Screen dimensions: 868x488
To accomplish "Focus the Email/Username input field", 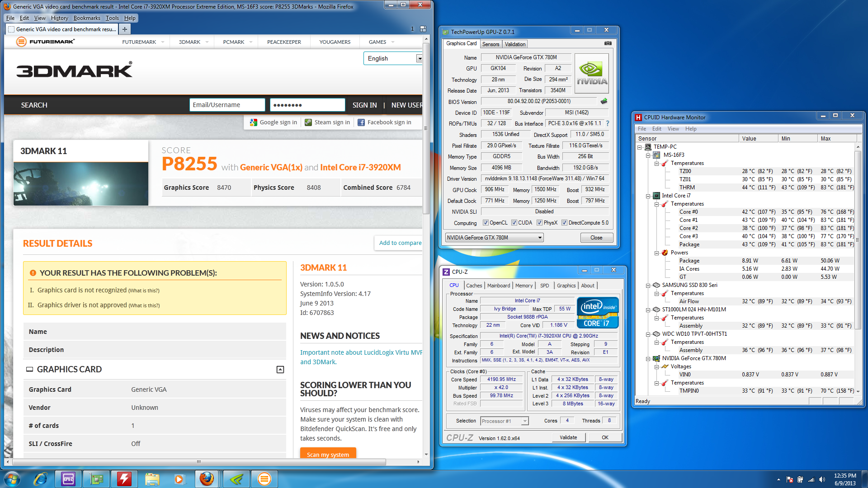I will coord(227,105).
